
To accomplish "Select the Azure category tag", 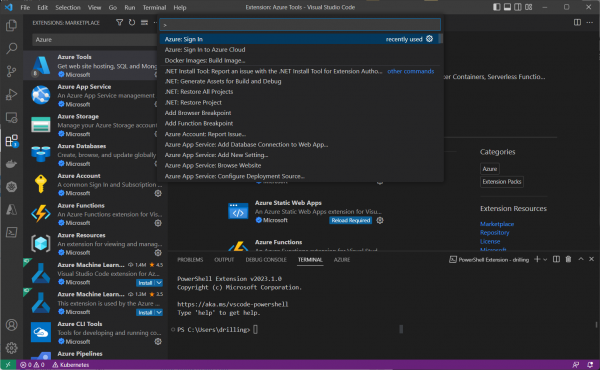I will (x=489, y=169).
